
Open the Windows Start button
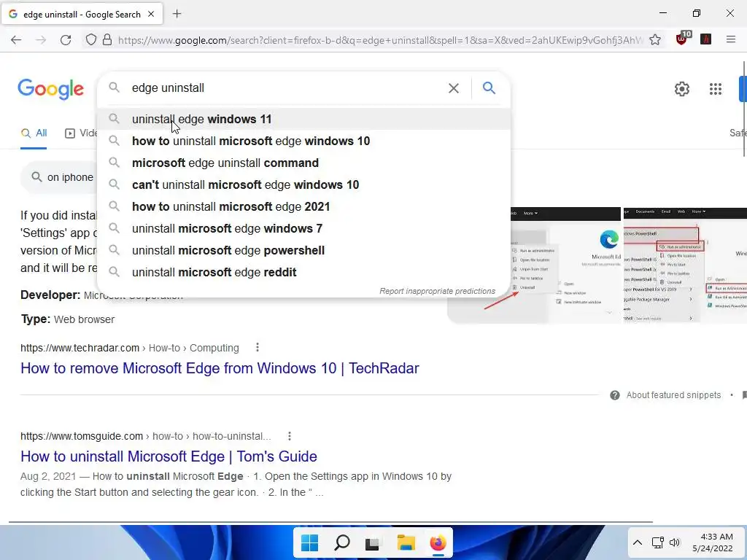click(309, 542)
